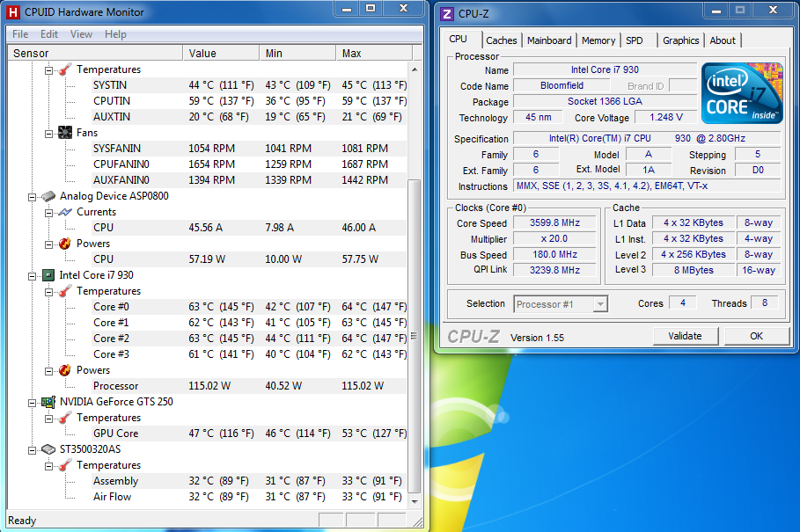
Task: Click the Core Speed value 3599.8 MHz
Action: pos(554,222)
